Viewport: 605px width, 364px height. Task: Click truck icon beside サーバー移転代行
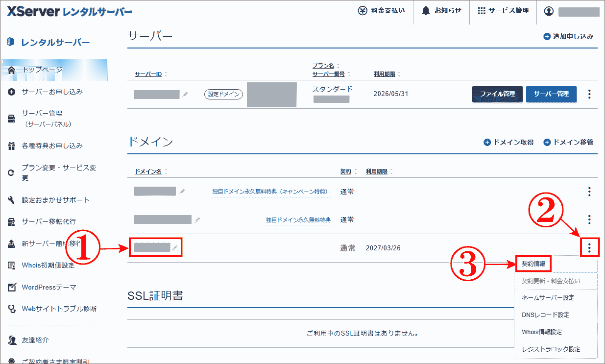point(12,221)
